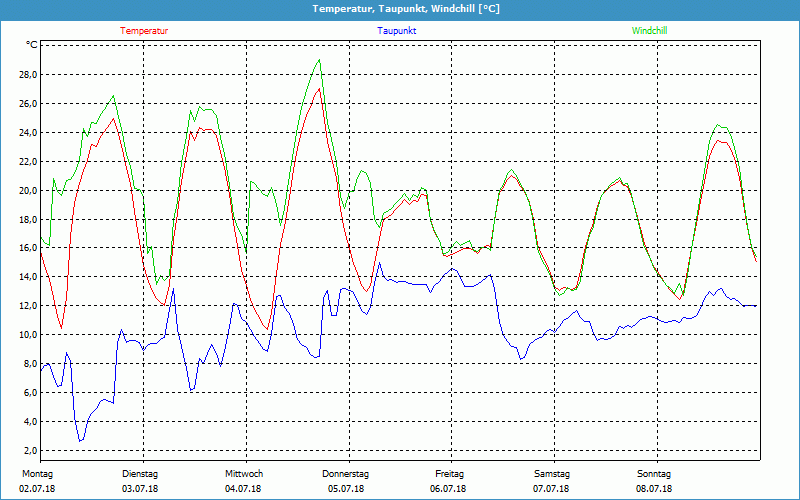This screenshot has height=500, width=800.
Task: Click the Taupunkt minimum on Monday near 2.6
Action: click(80, 441)
